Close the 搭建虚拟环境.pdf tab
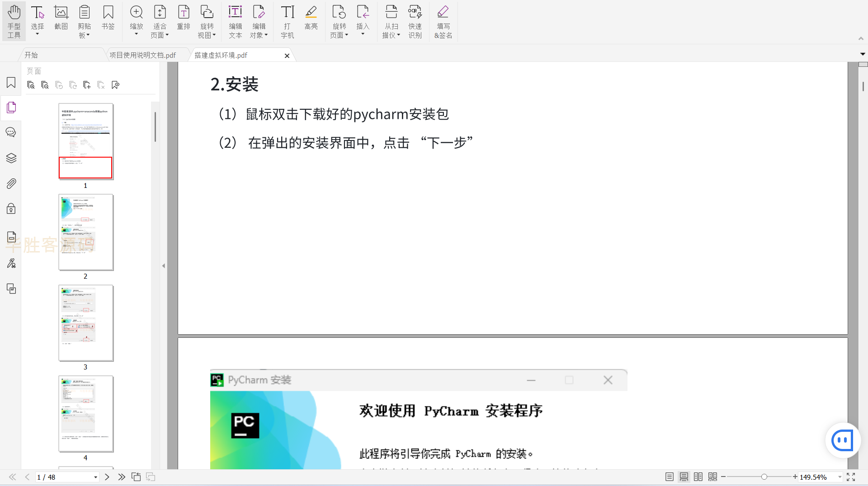The image size is (868, 486). pyautogui.click(x=287, y=56)
